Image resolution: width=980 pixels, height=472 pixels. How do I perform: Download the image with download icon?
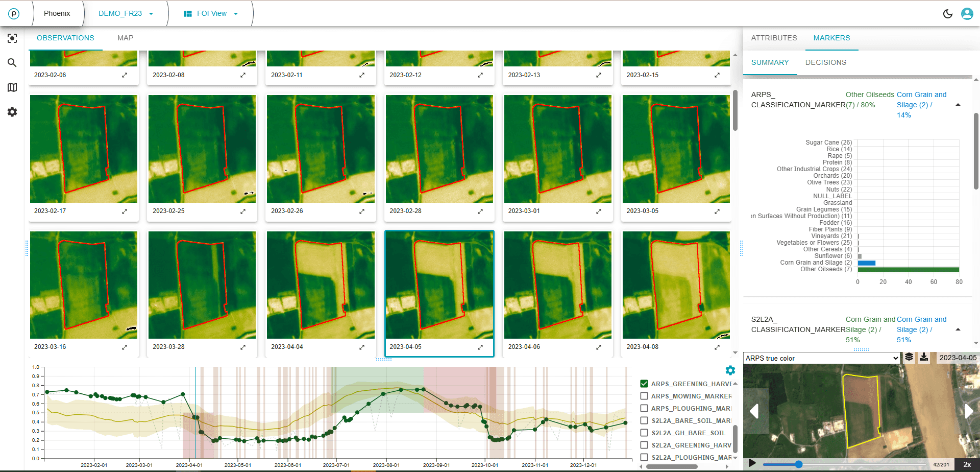click(924, 358)
